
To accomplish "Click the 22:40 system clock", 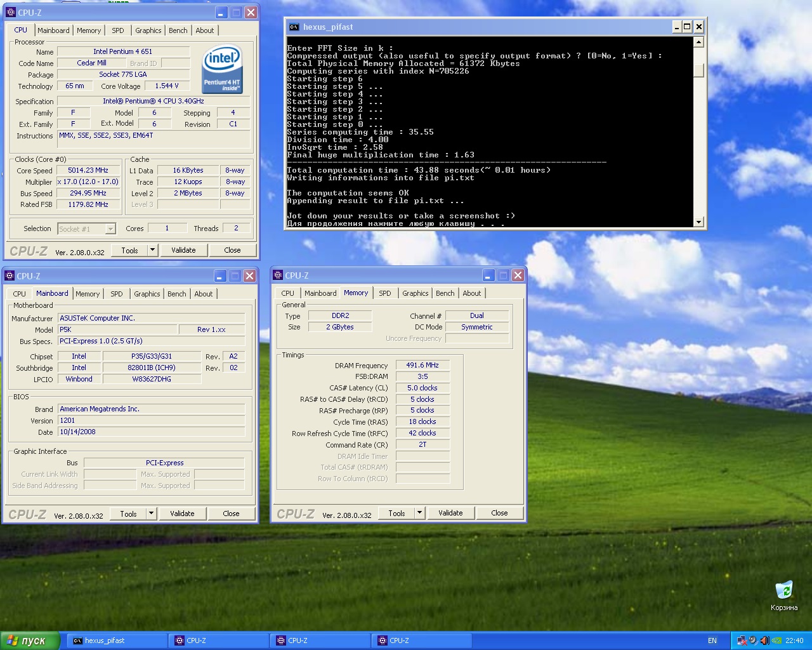I will point(794,640).
